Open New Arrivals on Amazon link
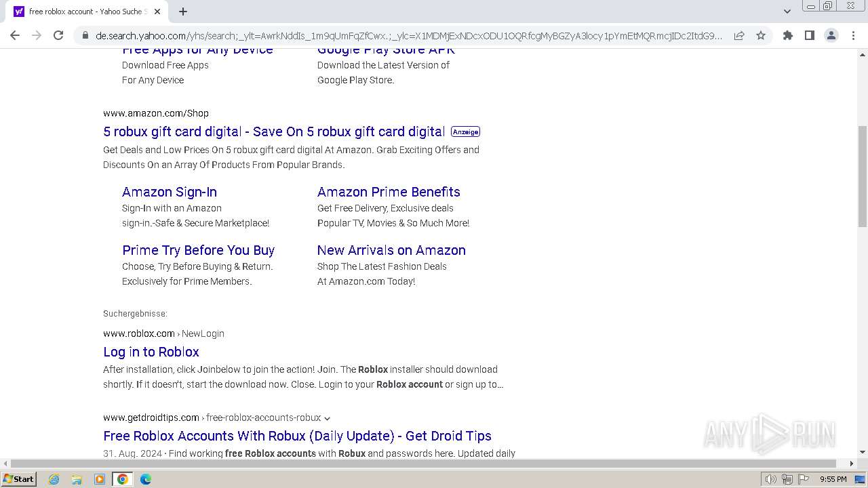The height and width of the screenshot is (488, 868). click(x=391, y=250)
